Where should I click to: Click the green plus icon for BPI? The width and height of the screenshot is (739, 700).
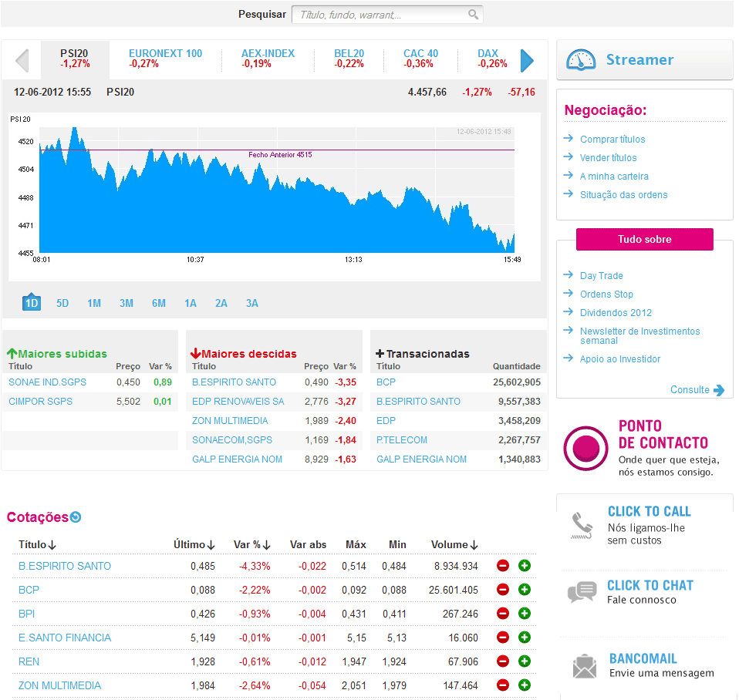click(524, 614)
